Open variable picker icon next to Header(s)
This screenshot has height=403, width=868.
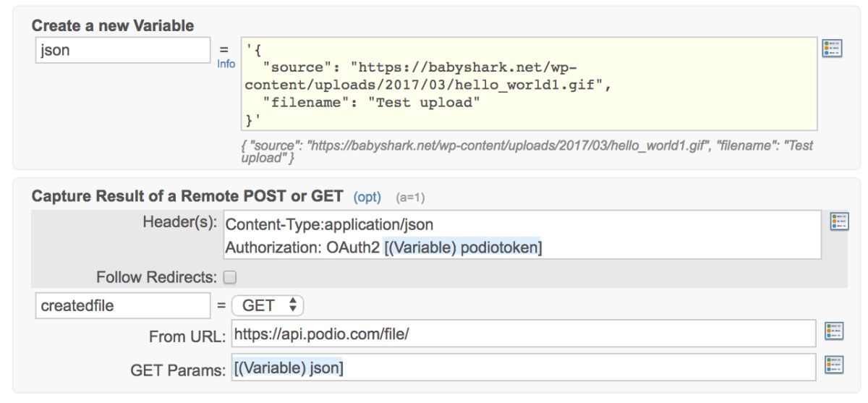coord(839,221)
